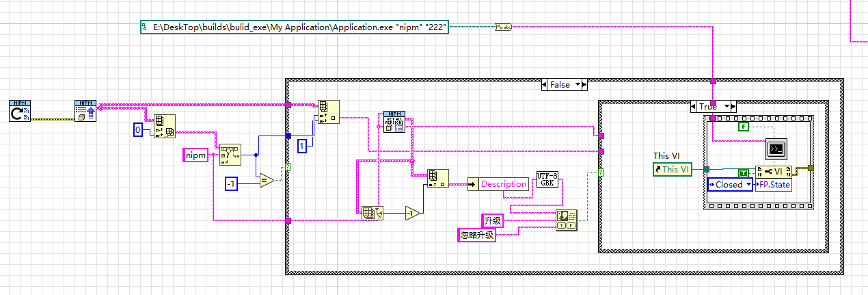Click the 升级 string constant
The height and width of the screenshot is (295, 868).
click(492, 220)
